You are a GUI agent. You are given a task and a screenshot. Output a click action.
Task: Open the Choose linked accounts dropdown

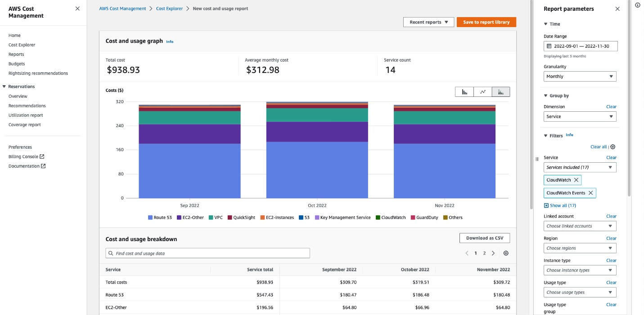pos(579,226)
